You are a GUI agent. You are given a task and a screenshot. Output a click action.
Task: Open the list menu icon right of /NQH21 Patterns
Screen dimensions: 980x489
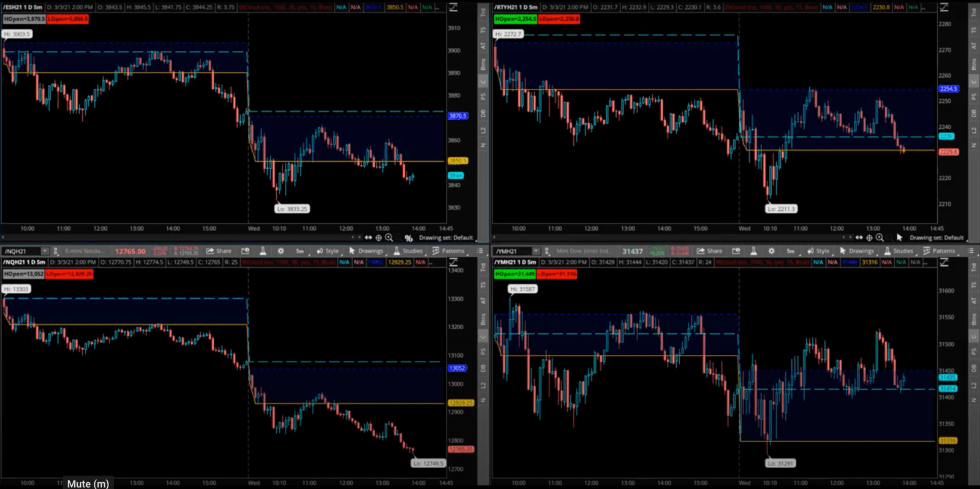pos(480,251)
